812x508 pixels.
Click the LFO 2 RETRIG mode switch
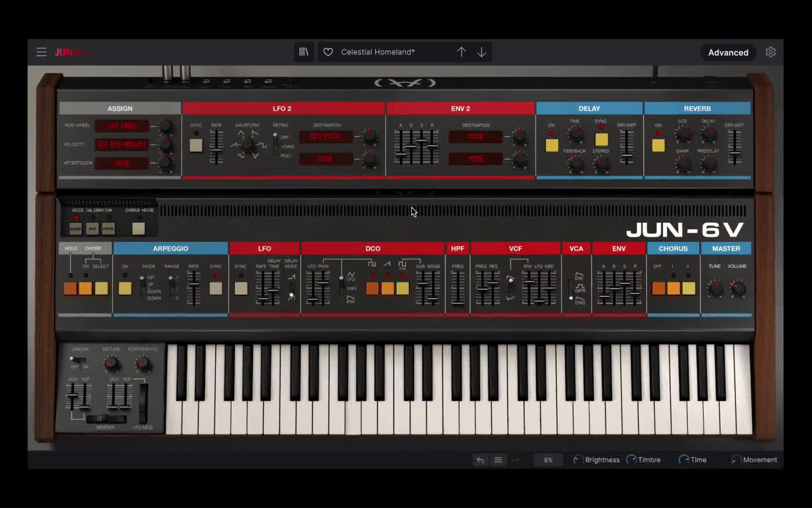(x=275, y=143)
